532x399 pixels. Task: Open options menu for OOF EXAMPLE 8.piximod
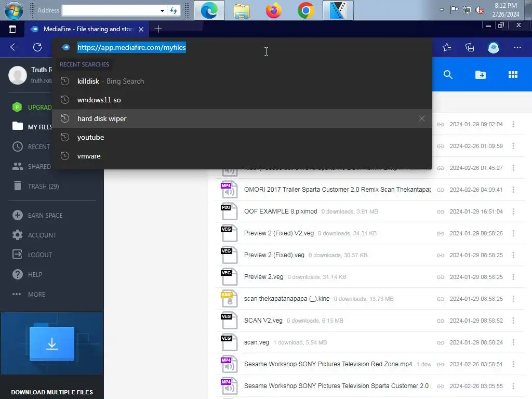click(x=513, y=211)
